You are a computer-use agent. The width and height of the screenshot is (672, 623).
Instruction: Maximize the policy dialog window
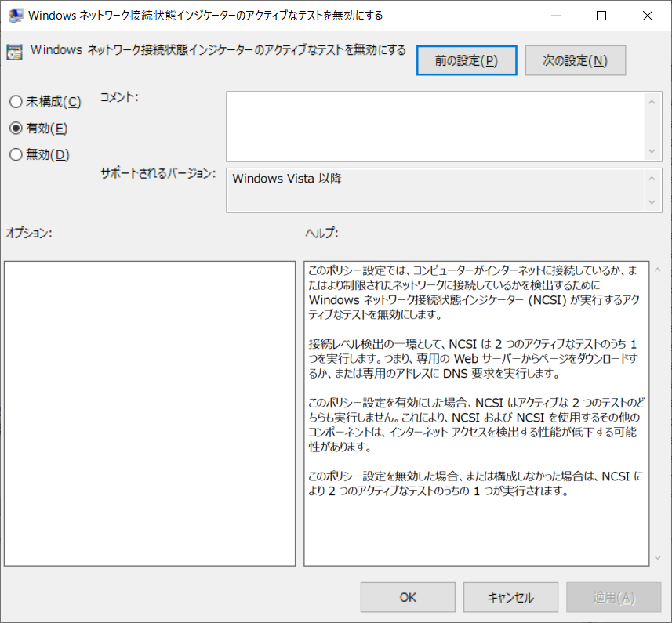[601, 16]
